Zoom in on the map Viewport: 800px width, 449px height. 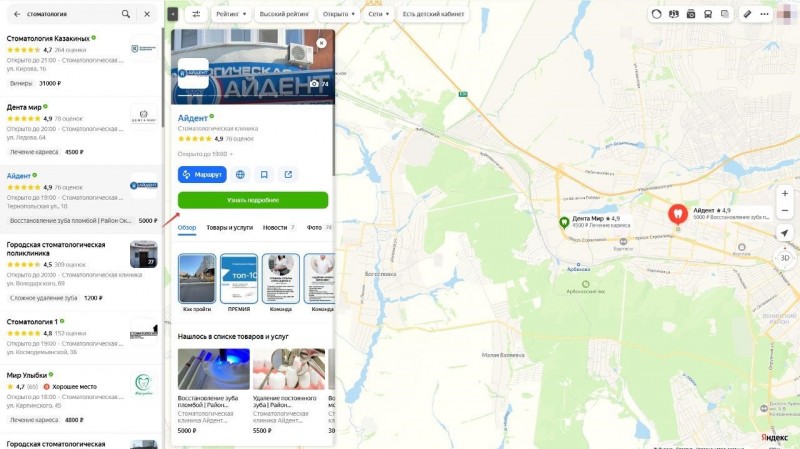coord(785,193)
